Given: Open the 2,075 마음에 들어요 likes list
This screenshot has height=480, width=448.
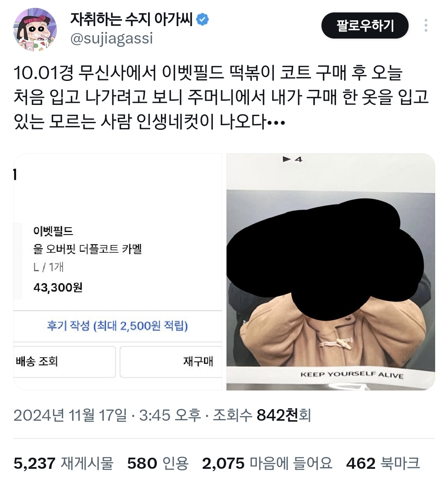Looking at the screenshot, I should (x=267, y=463).
